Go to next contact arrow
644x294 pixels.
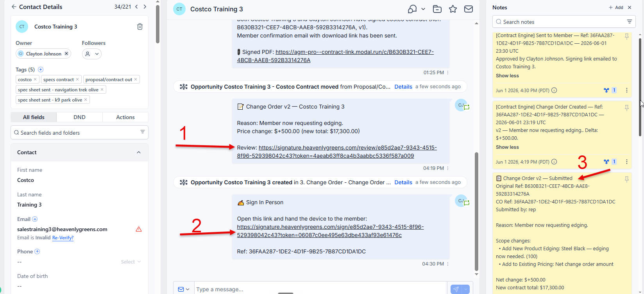145,7
